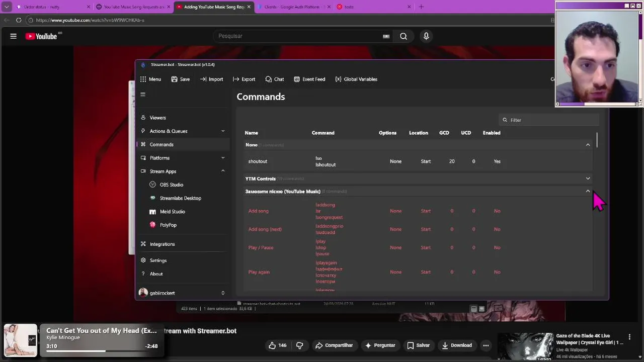The height and width of the screenshot is (362, 644).
Task: Click the commands list vertical scrollbar
Action: pos(597,140)
